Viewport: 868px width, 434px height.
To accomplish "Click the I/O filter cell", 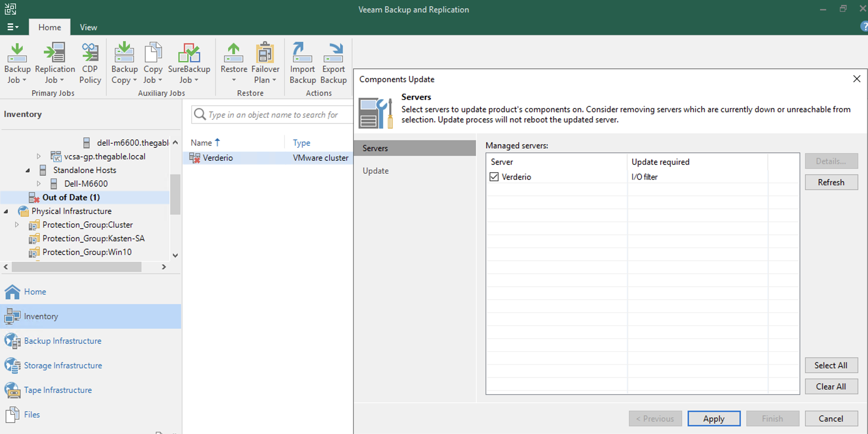I will click(644, 177).
